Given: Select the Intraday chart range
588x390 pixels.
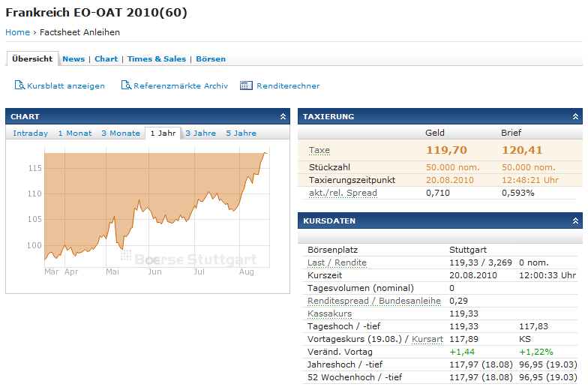Looking at the screenshot, I should coord(30,133).
